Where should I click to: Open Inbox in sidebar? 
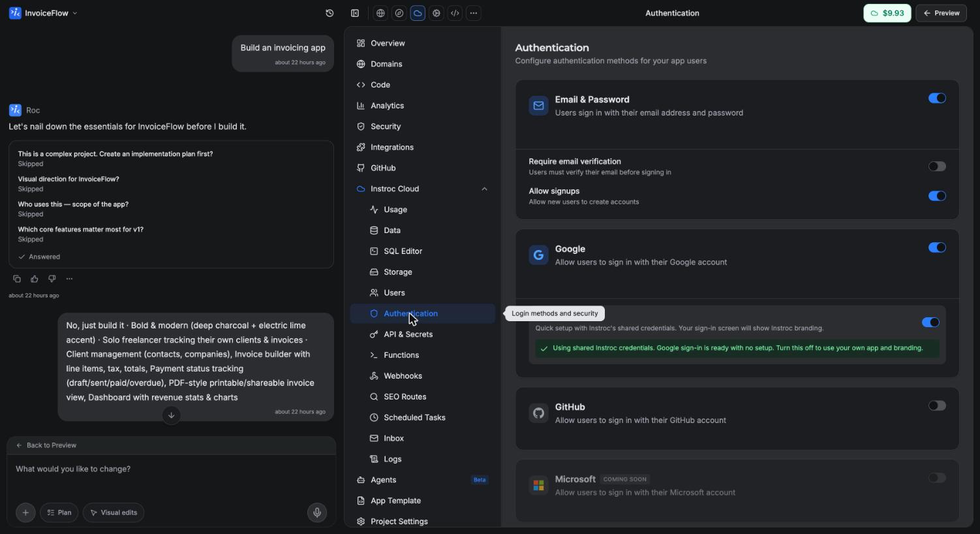(x=423, y=439)
